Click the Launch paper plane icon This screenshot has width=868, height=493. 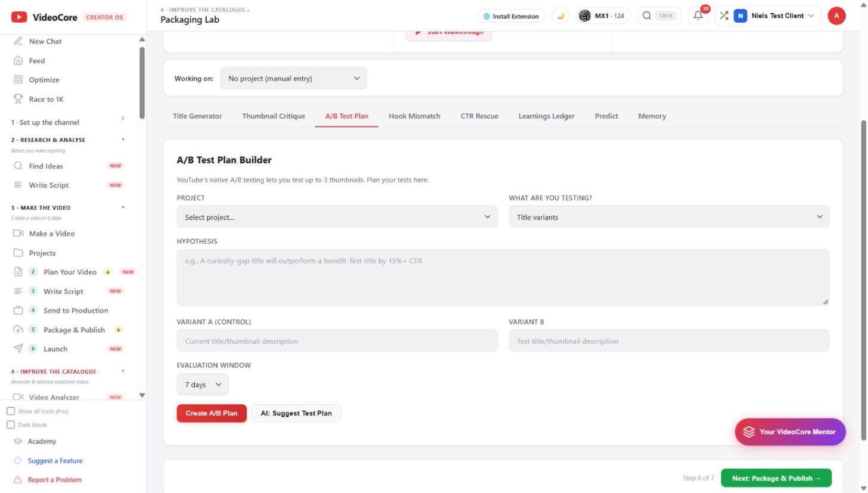pos(18,349)
